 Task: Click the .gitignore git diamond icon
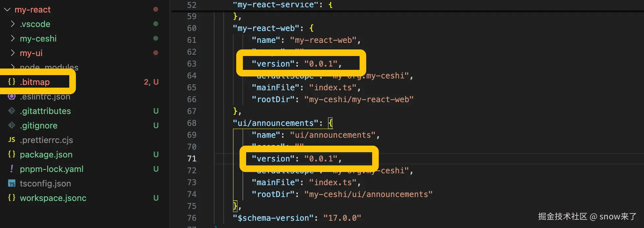pos(12,126)
